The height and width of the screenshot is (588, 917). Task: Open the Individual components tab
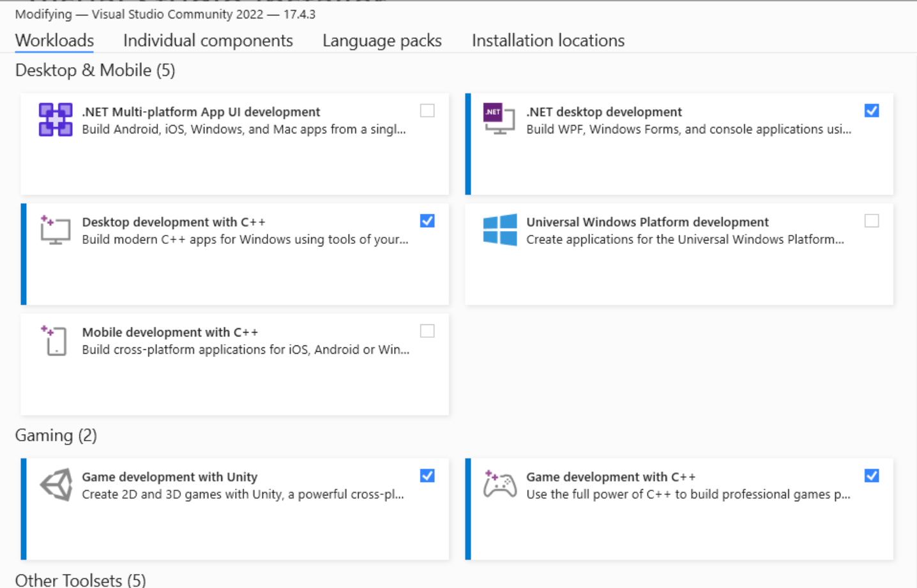point(208,40)
